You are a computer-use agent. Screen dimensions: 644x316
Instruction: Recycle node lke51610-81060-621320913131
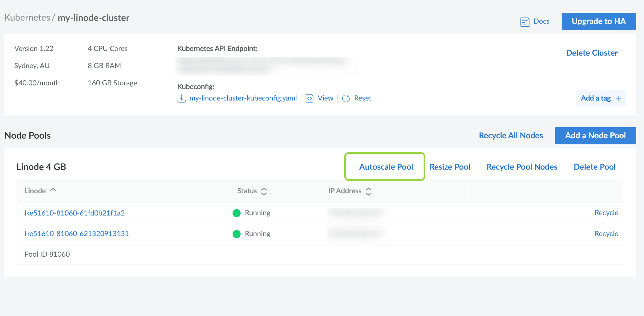pyautogui.click(x=606, y=234)
